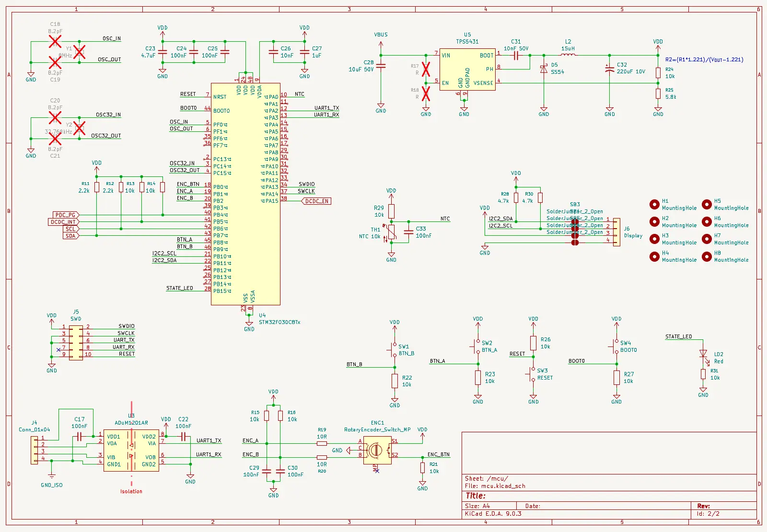Click the SS54 diode symbol D5
Image resolution: width=767 pixels, height=532 pixels.
coord(544,68)
